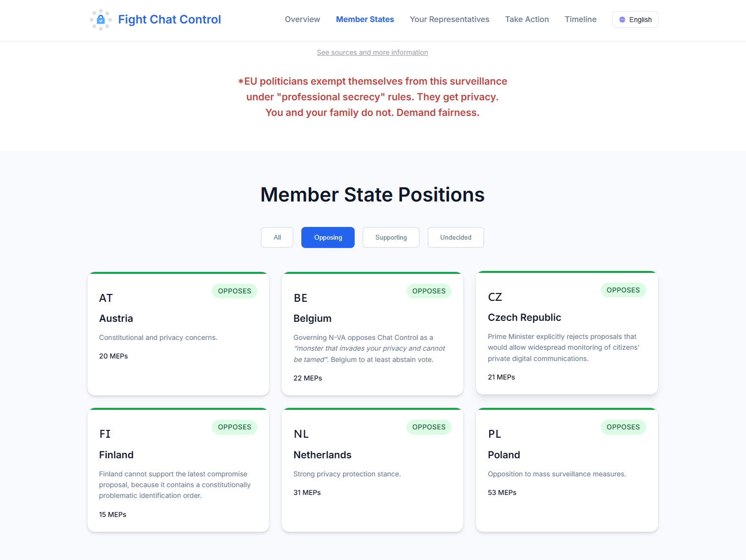The image size is (746, 560).
Task: Click the globe icon beside English
Action: (x=622, y=20)
